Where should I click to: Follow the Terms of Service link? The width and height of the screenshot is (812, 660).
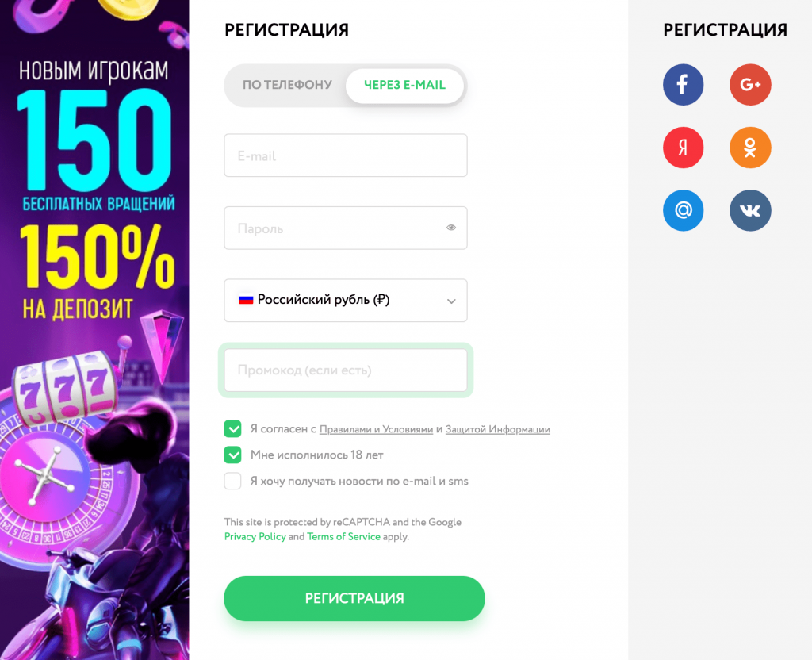click(343, 536)
